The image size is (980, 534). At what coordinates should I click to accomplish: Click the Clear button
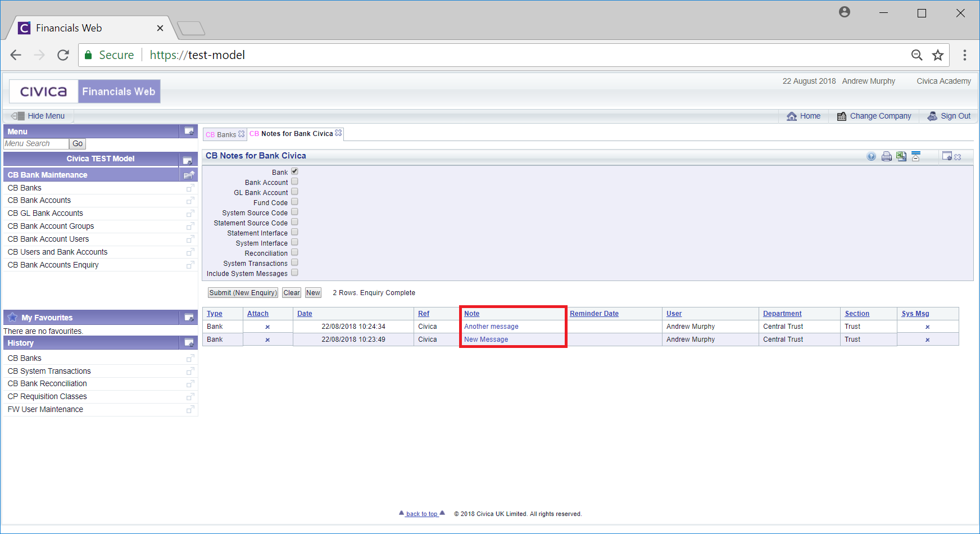click(x=292, y=293)
